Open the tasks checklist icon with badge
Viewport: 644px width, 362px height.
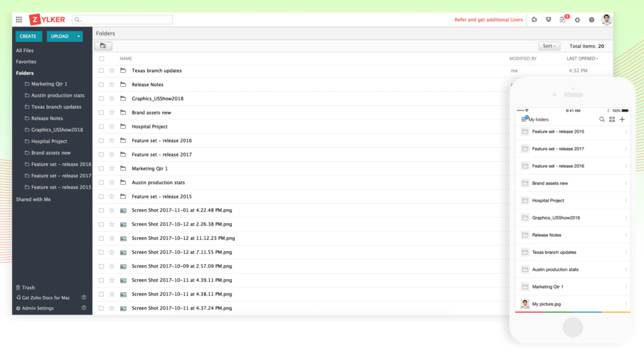pos(563,19)
